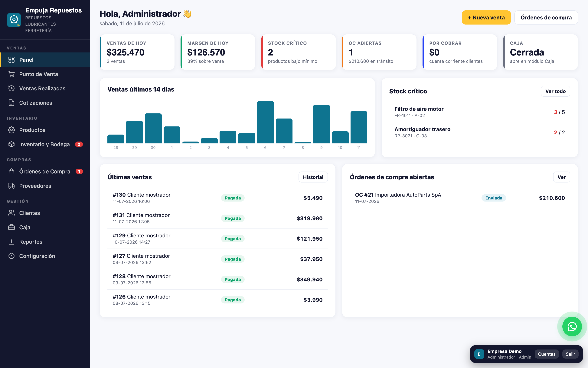This screenshot has width=588, height=368.
Task: Select Cotizaciones in the sidebar
Action: pos(45,103)
